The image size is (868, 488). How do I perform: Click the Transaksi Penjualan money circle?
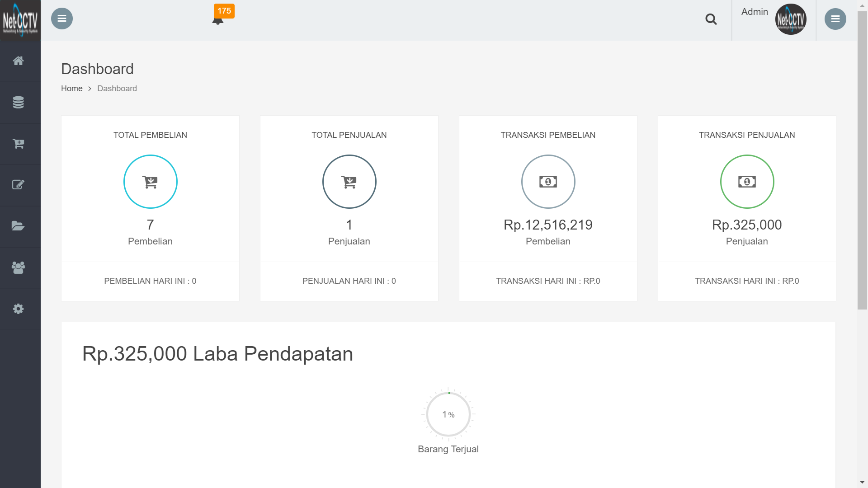(x=747, y=182)
